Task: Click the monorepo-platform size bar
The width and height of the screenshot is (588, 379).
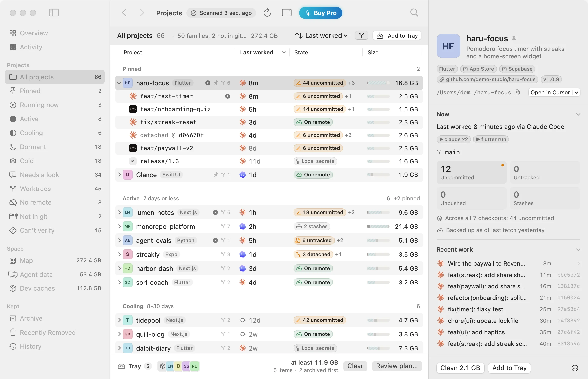Action: click(x=378, y=226)
